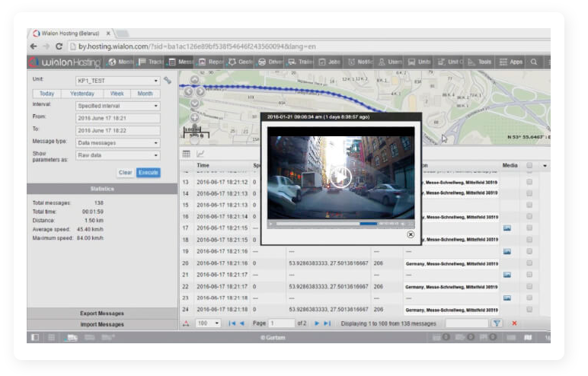Open media image icon in row 17
This screenshot has height=376, width=588.
tap(507, 228)
